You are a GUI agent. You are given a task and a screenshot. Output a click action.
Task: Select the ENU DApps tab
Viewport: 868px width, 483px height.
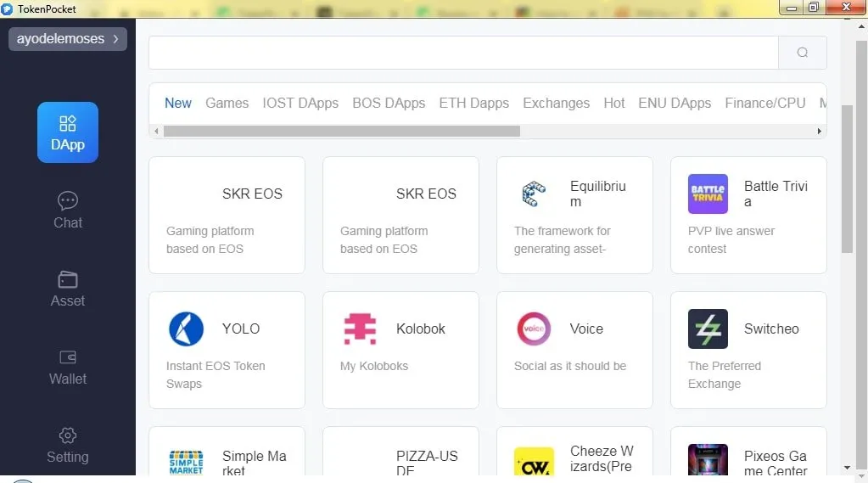pyautogui.click(x=675, y=103)
